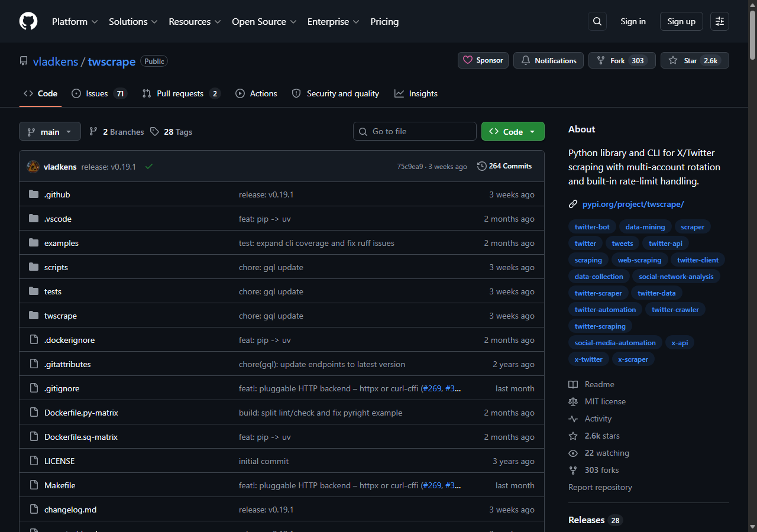Open the .vscode folder
Image resolution: width=757 pixels, height=532 pixels.
58,219
